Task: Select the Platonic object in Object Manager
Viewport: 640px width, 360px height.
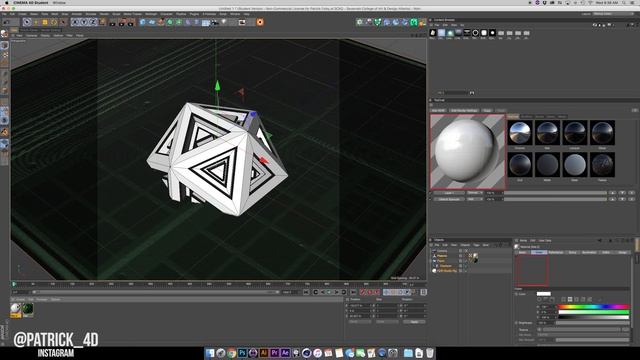Action: pos(442,256)
